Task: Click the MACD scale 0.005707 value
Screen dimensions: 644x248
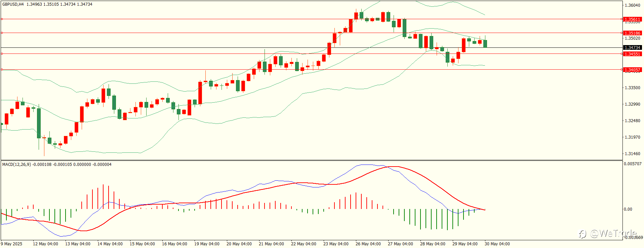Action: point(633,164)
